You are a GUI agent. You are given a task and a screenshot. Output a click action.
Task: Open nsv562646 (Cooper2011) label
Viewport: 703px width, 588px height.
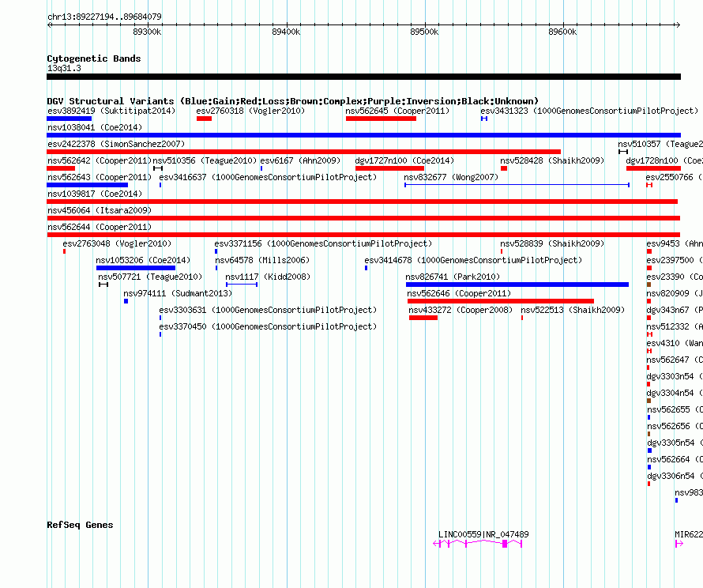[x=459, y=293]
